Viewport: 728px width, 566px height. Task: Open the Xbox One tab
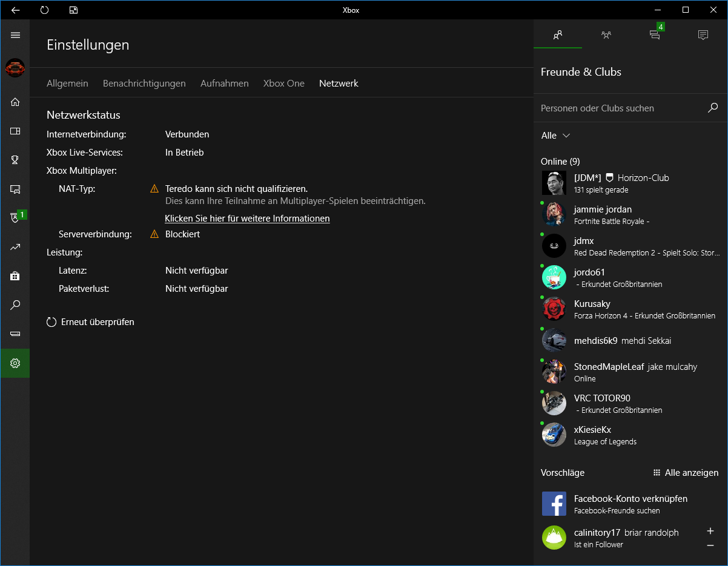point(284,84)
